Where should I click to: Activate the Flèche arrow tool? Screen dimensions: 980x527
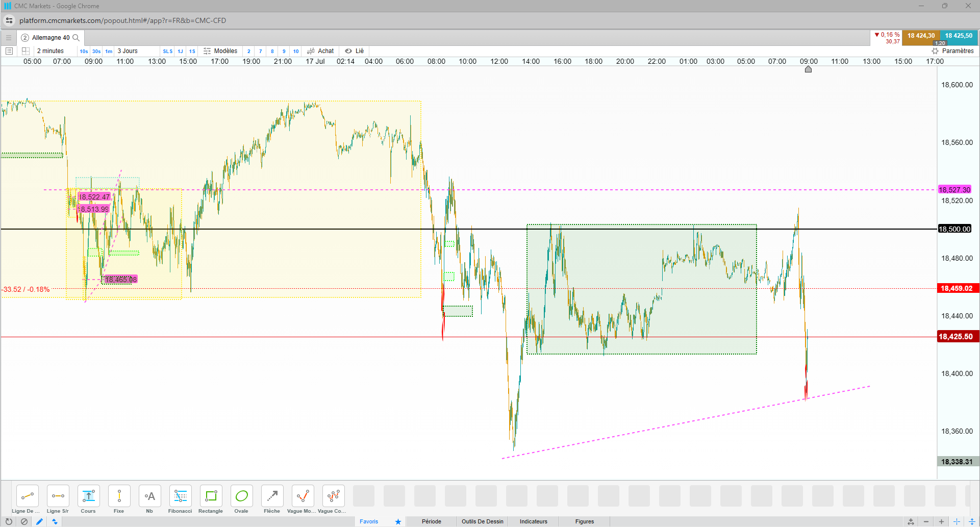[272, 499]
